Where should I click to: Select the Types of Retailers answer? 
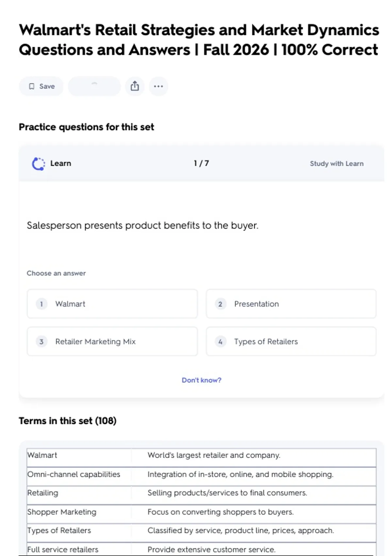(x=291, y=341)
